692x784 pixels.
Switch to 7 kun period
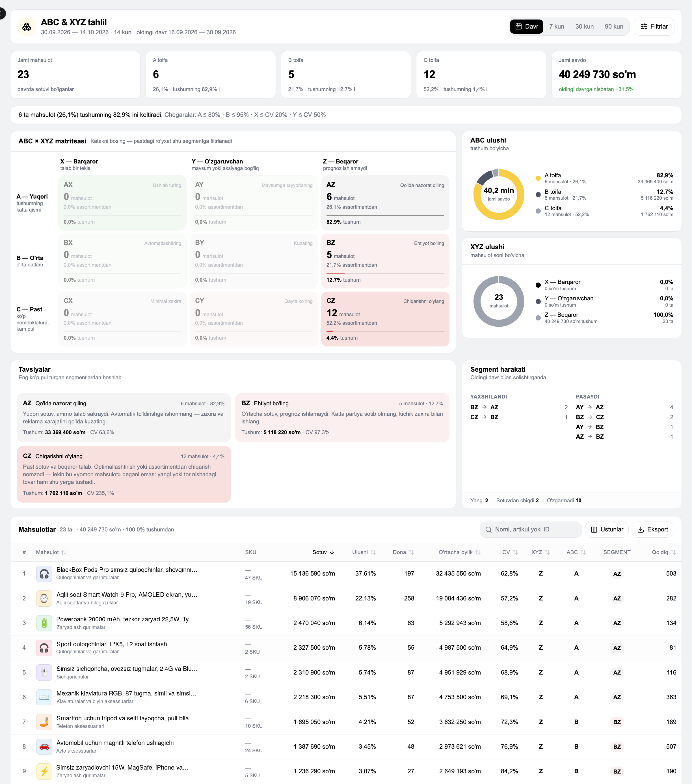pyautogui.click(x=556, y=27)
